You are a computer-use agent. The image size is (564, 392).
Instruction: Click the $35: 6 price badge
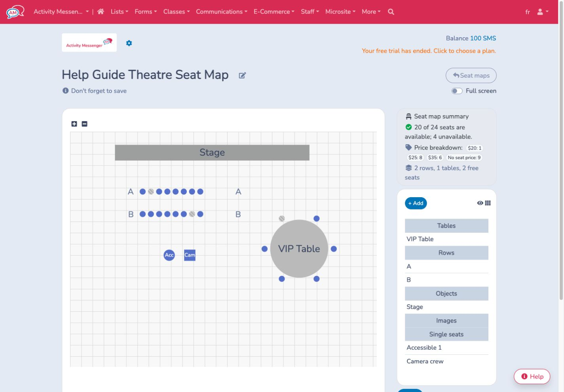pyautogui.click(x=435, y=158)
